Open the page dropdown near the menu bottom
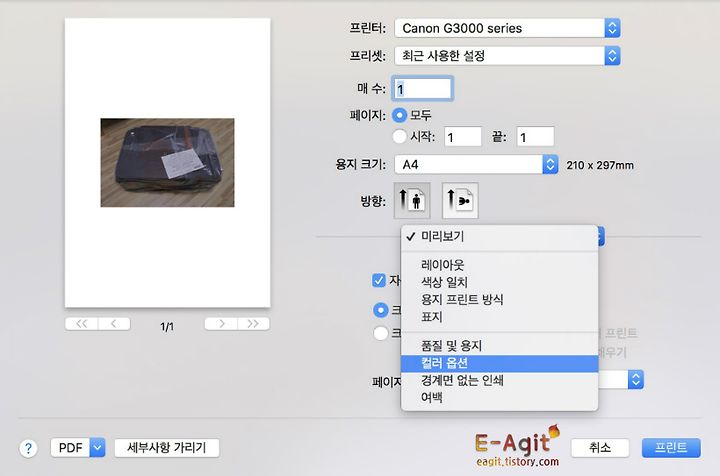The height and width of the screenshot is (476, 720). [636, 380]
